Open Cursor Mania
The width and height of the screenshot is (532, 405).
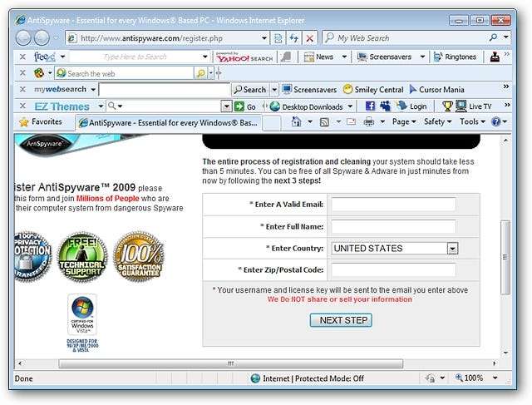point(436,90)
